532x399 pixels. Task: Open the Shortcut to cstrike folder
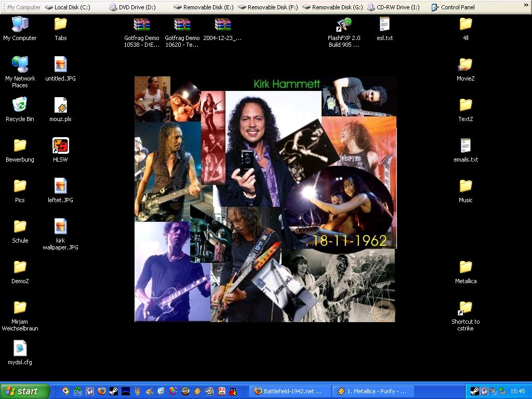tap(465, 315)
